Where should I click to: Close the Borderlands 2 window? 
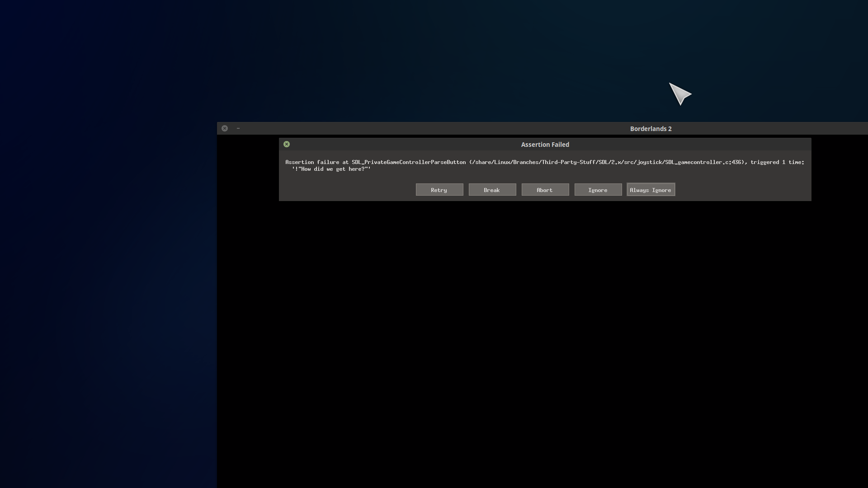click(225, 128)
